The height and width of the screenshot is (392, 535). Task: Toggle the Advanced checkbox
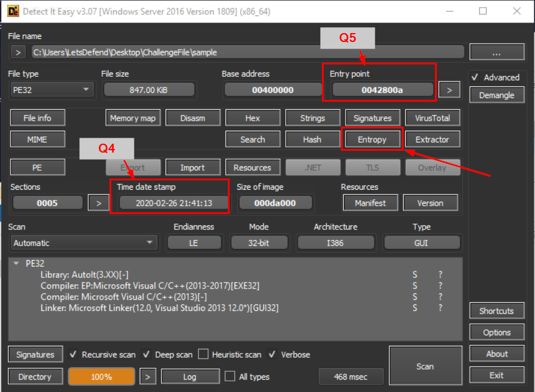point(475,77)
